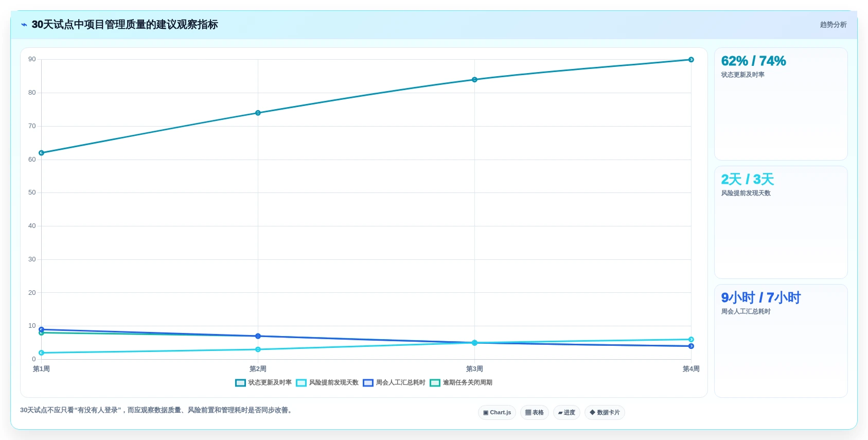Click the 2天 / 3天 metric card

click(781, 222)
